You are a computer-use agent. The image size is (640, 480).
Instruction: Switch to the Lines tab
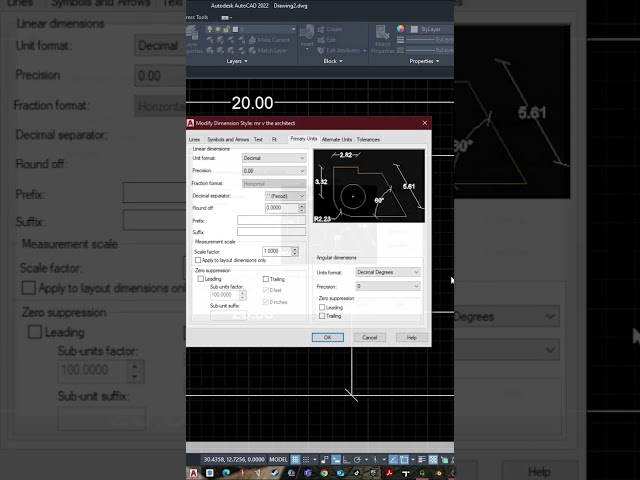click(x=194, y=140)
